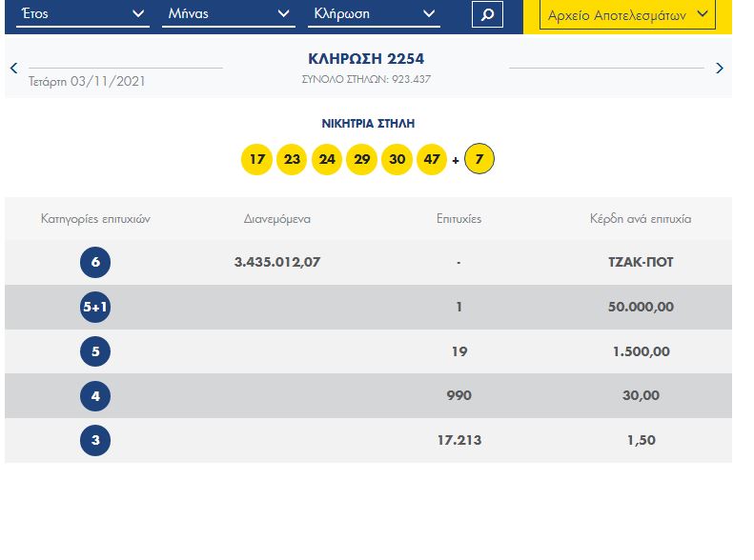Select the bonus number ball 7
754x560 pixels.
[479, 159]
